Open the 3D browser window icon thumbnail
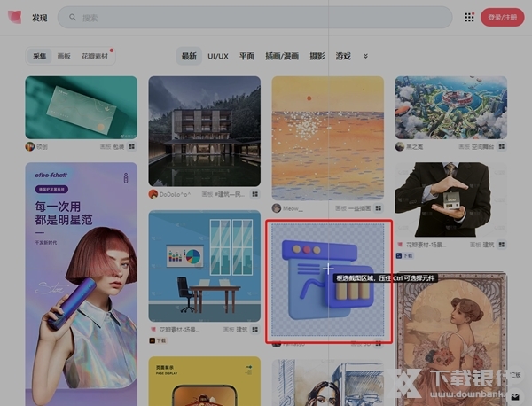The width and height of the screenshot is (532, 406). [328, 280]
